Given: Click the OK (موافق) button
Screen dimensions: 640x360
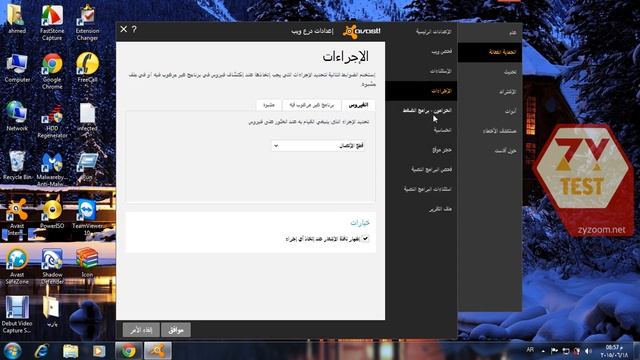Looking at the screenshot, I should click(176, 330).
